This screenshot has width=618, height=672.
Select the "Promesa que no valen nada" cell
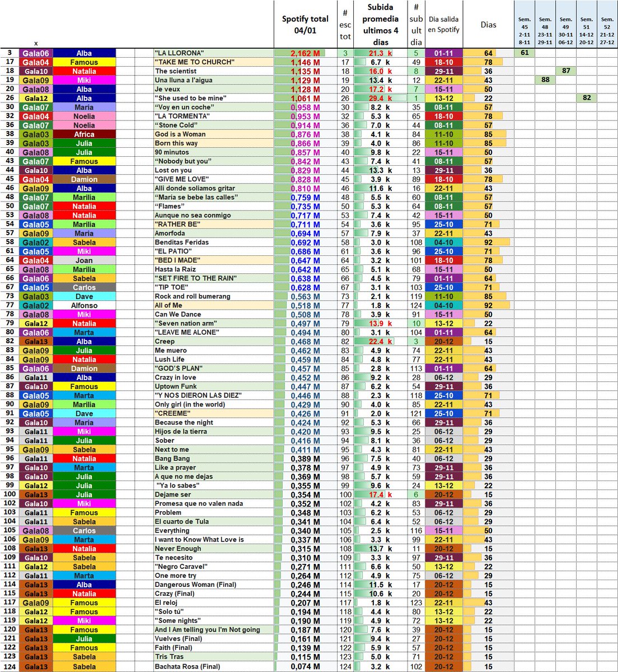click(x=214, y=503)
